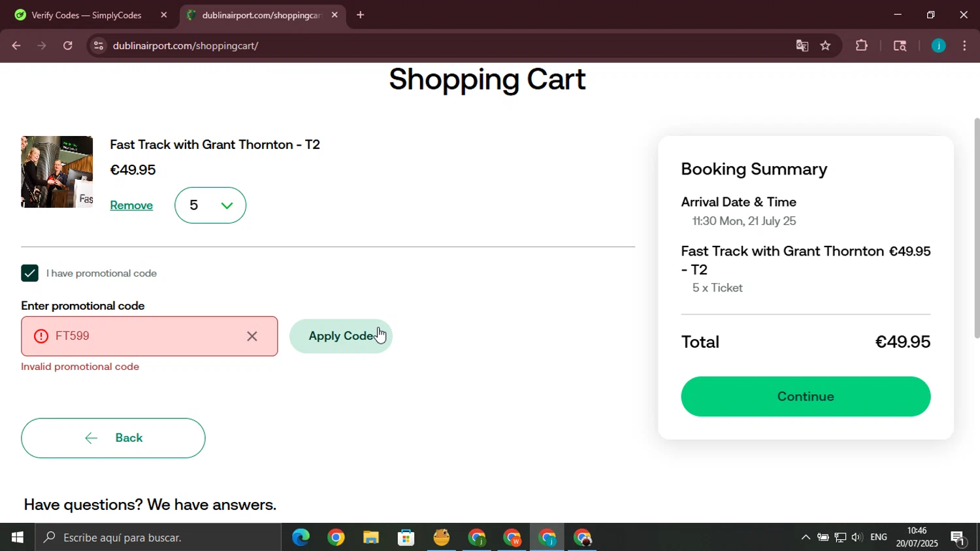Screen dimensions: 980x551
Task: Click the promotional code input field FT599
Action: pos(149,336)
